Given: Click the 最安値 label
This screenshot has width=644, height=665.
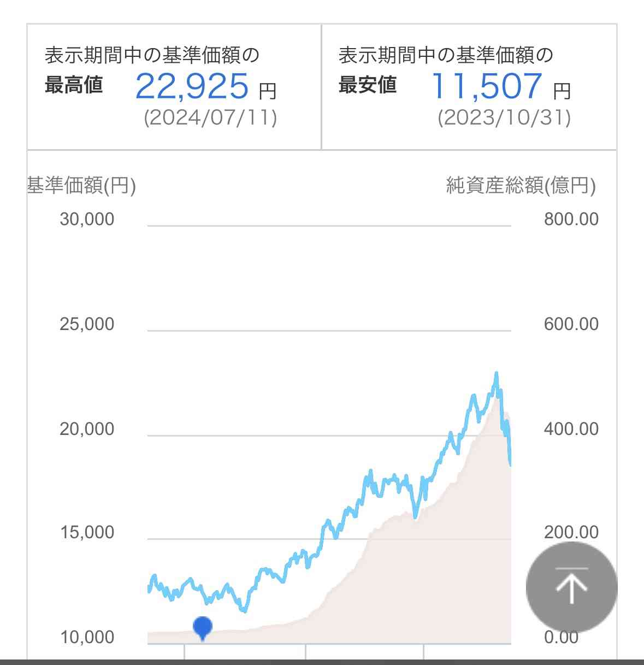Looking at the screenshot, I should pos(368,85).
